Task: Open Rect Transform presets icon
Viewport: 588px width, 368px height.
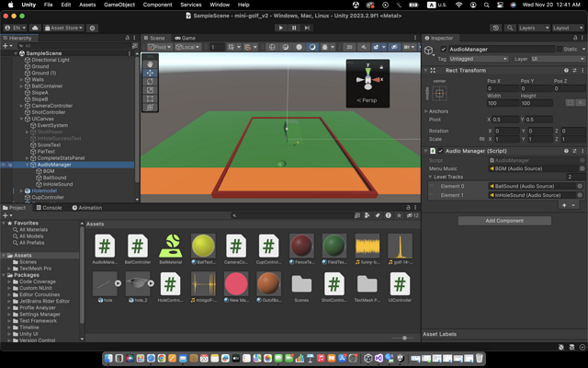Action: click(x=574, y=70)
